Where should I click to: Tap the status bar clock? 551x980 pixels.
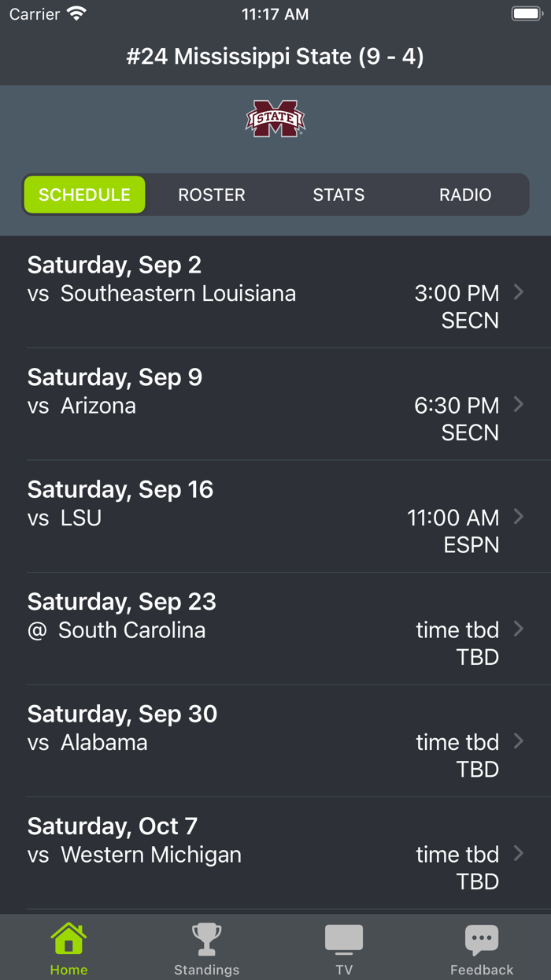[x=275, y=13]
